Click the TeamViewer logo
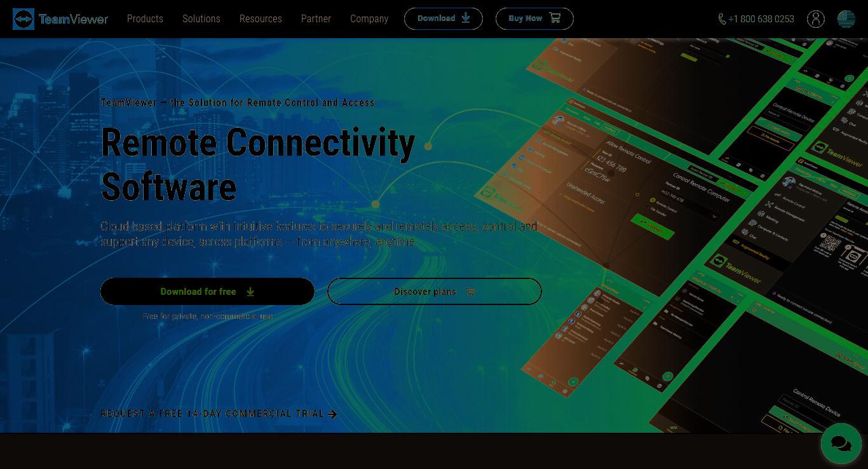 (60, 19)
